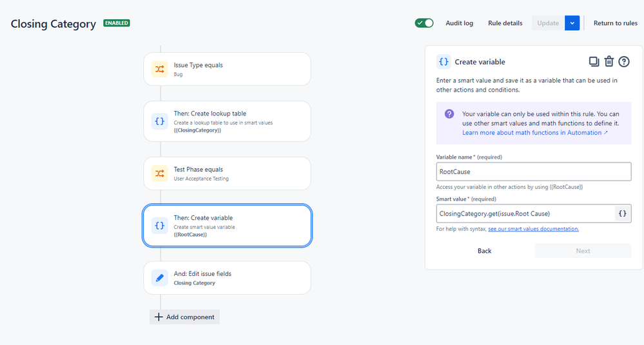Focus the Variable name field RootCause
Screen dimensions: 644x345
pyautogui.click(x=534, y=172)
